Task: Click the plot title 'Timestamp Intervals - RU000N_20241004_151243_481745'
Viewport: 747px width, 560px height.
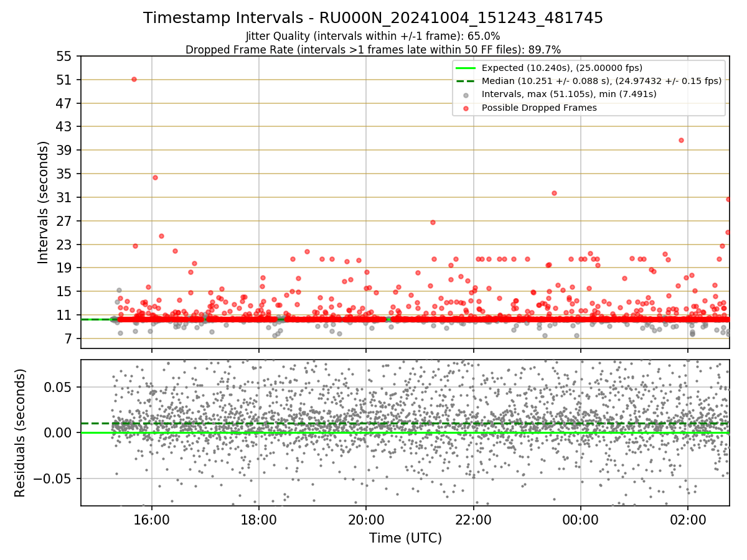Action: tap(373, 18)
